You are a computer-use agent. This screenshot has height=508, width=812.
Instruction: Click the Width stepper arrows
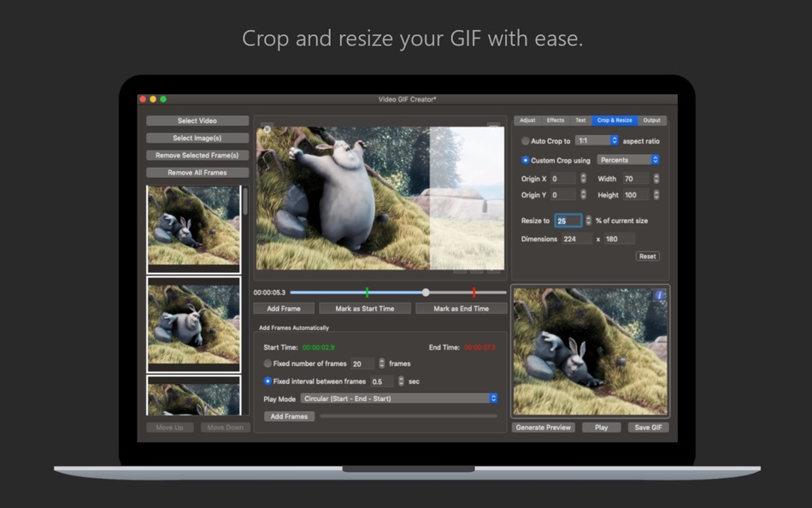pyautogui.click(x=656, y=179)
